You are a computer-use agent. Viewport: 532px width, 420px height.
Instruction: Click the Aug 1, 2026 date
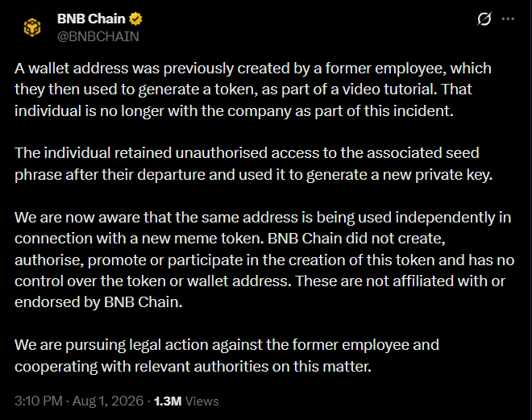(108, 401)
